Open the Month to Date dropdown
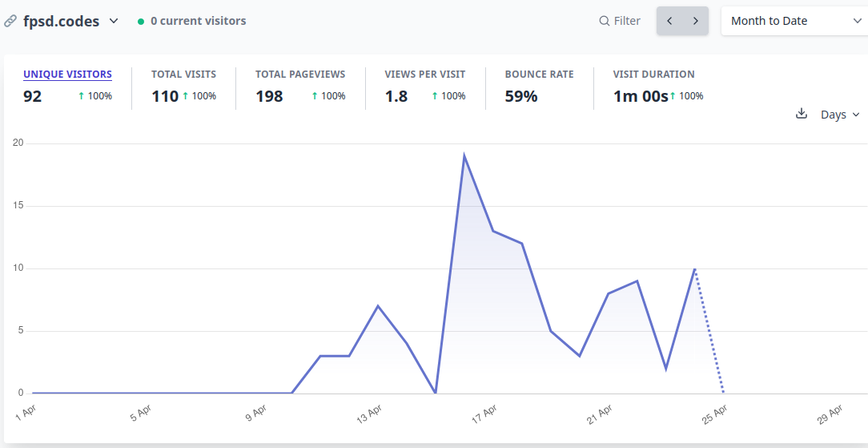This screenshot has height=448, width=868. pos(795,21)
